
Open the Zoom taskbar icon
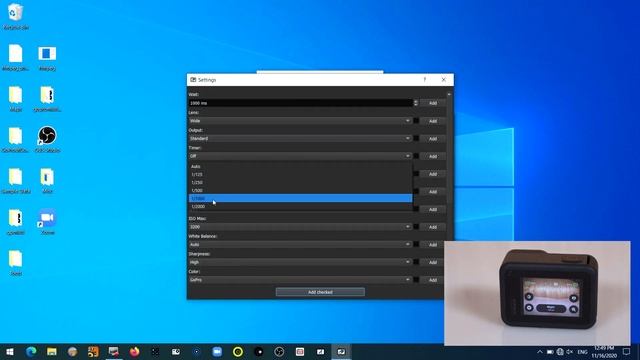point(217,351)
